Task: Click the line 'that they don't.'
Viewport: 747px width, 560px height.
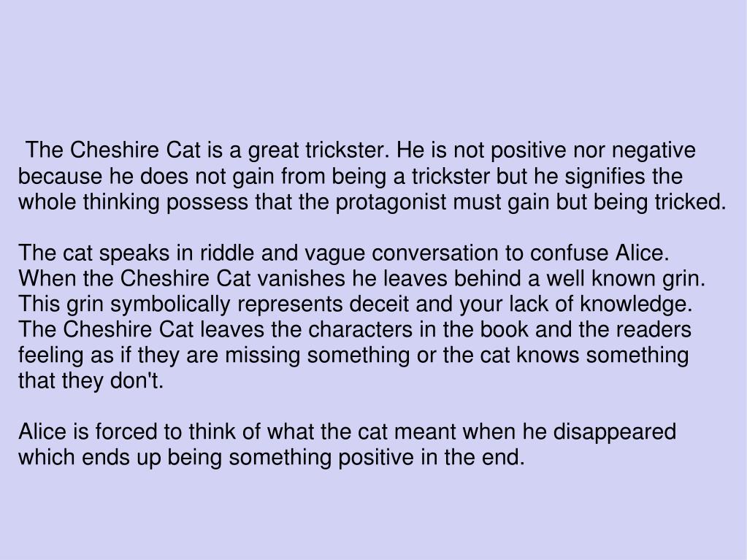Action: tap(91, 381)
